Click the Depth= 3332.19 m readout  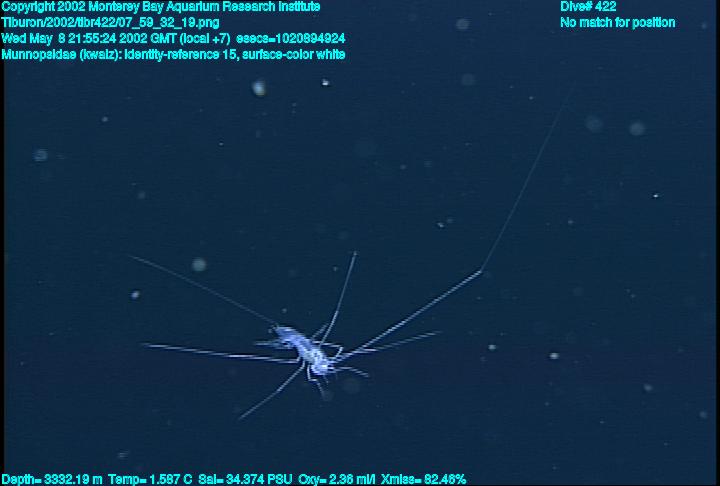point(51,480)
